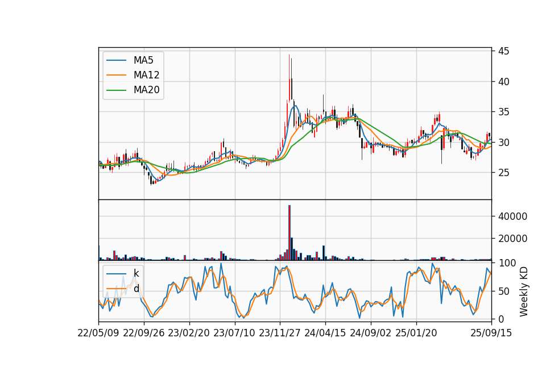Click the 45 price axis label
The image size is (546, 392).
coord(503,52)
